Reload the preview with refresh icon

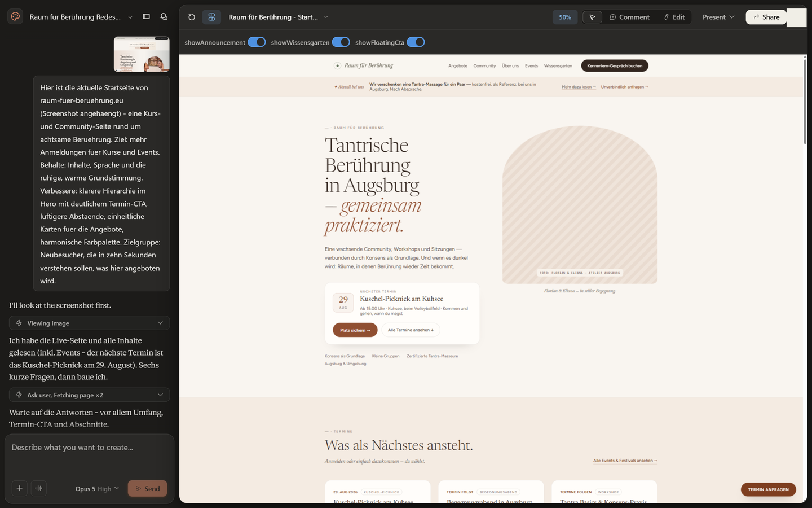coord(192,17)
